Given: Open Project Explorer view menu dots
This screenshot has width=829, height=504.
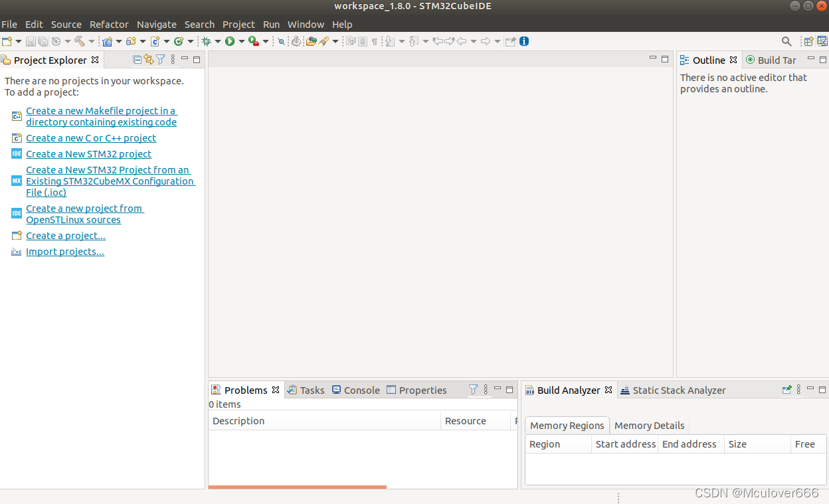Looking at the screenshot, I should [173, 60].
